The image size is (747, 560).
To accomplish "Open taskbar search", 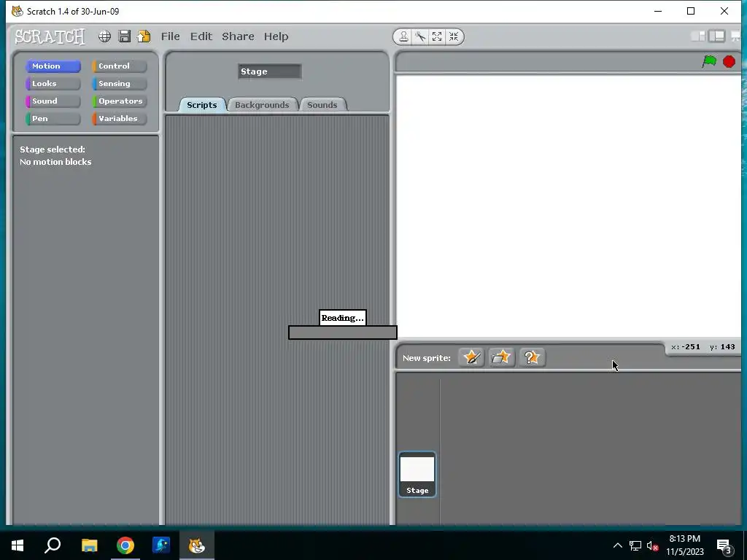I will click(x=53, y=545).
